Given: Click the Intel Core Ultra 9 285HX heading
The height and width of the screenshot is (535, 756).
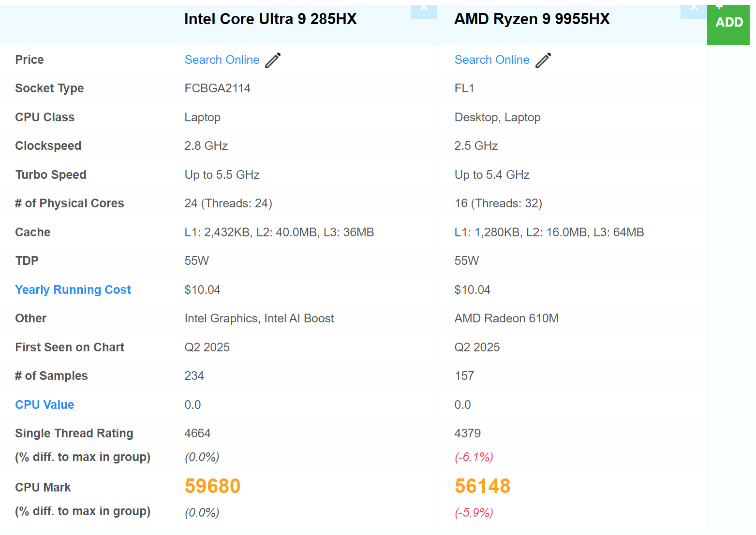Looking at the screenshot, I should click(x=270, y=19).
